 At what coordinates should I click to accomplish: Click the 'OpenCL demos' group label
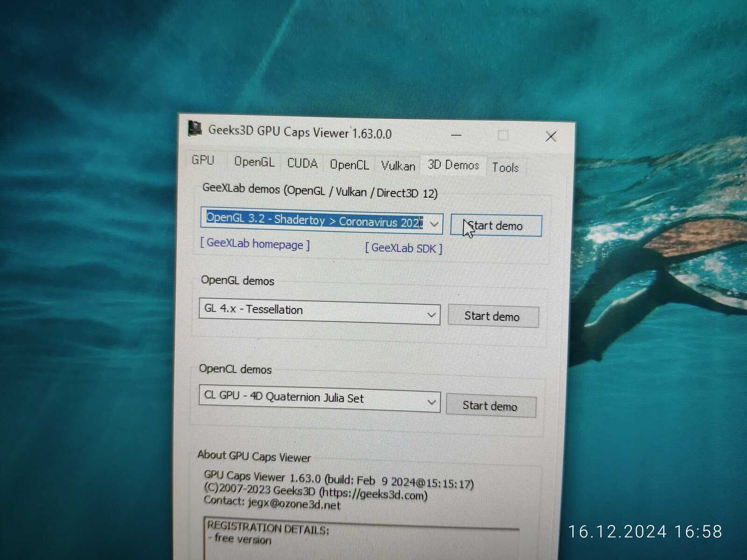pos(235,369)
